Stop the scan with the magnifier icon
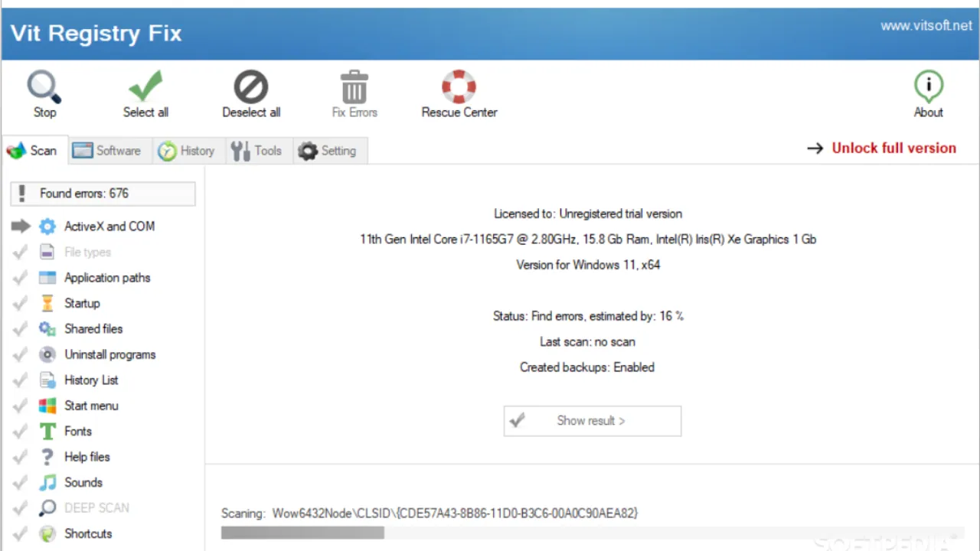The image size is (980, 551). click(44, 87)
